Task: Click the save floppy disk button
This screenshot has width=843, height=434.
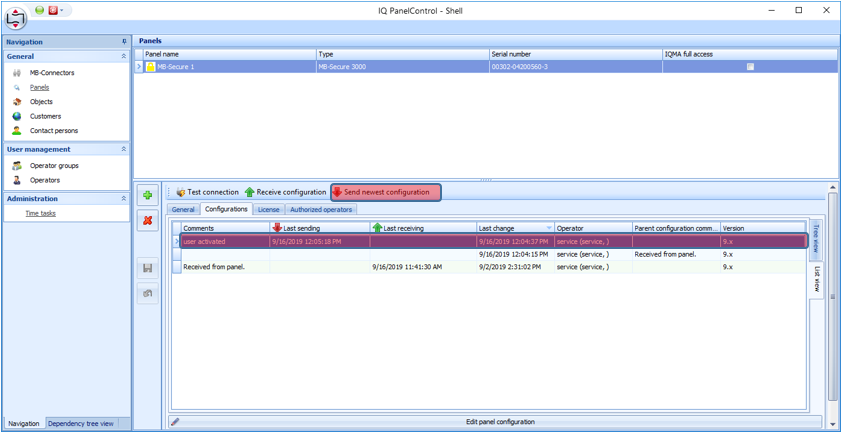Action: (x=148, y=268)
